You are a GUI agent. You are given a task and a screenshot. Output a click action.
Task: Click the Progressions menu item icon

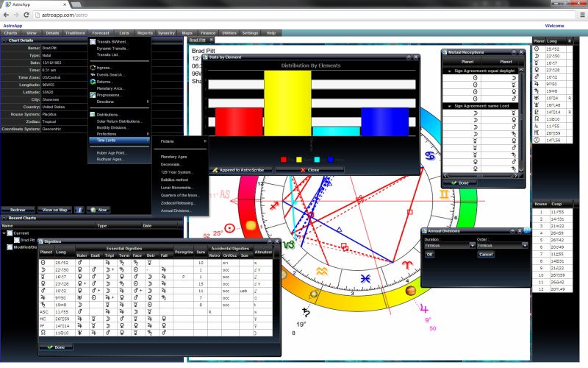93,95
